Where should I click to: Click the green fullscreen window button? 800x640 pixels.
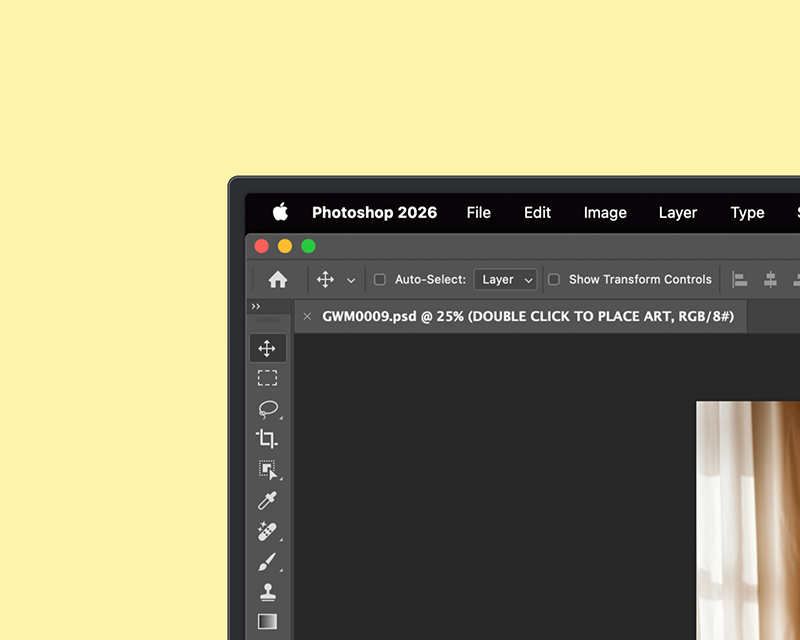click(308, 247)
